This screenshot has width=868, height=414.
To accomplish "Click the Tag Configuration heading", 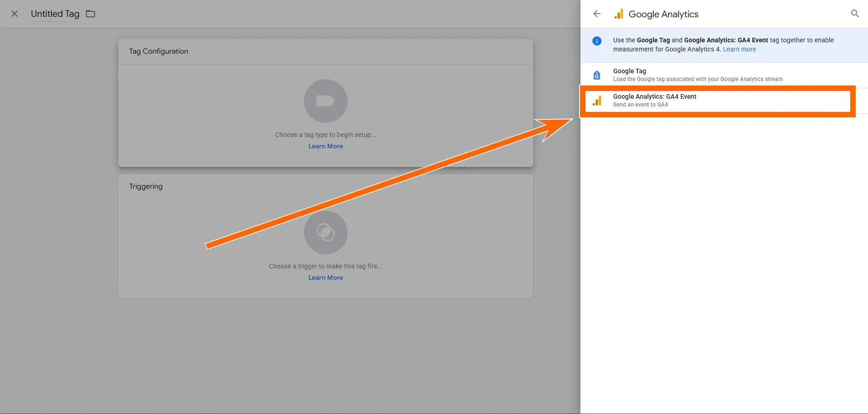I will tap(158, 51).
